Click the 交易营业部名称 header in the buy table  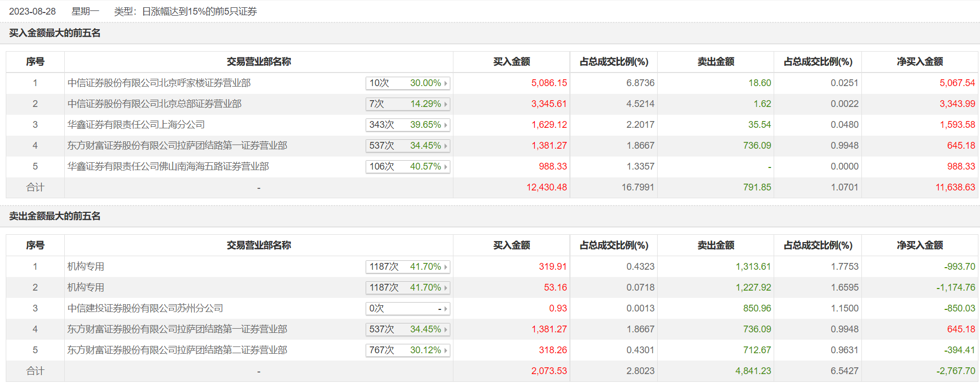(259, 62)
